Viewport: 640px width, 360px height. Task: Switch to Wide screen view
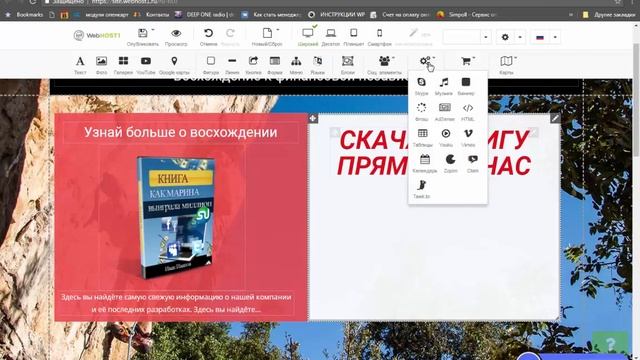coord(308,36)
